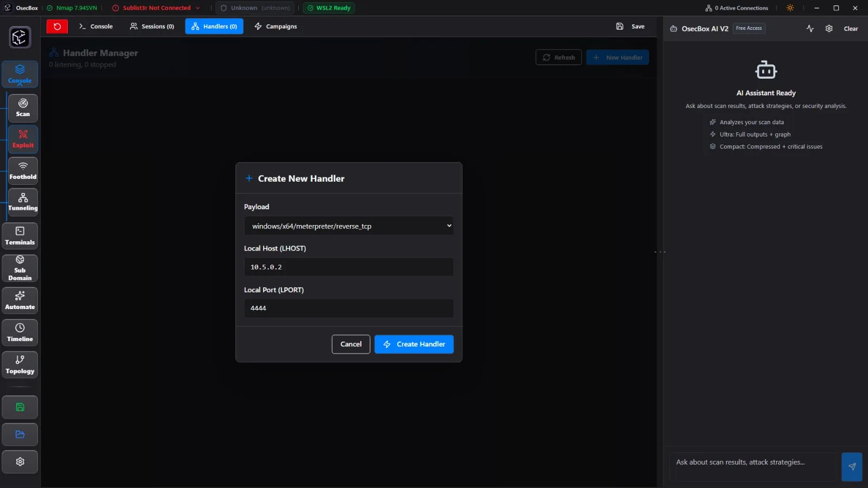
Task: Open the Exploit tool in sidebar
Action: click(x=23, y=139)
